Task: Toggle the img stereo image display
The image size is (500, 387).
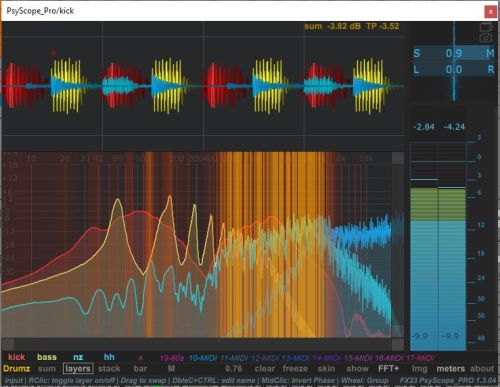Action: coord(419,369)
